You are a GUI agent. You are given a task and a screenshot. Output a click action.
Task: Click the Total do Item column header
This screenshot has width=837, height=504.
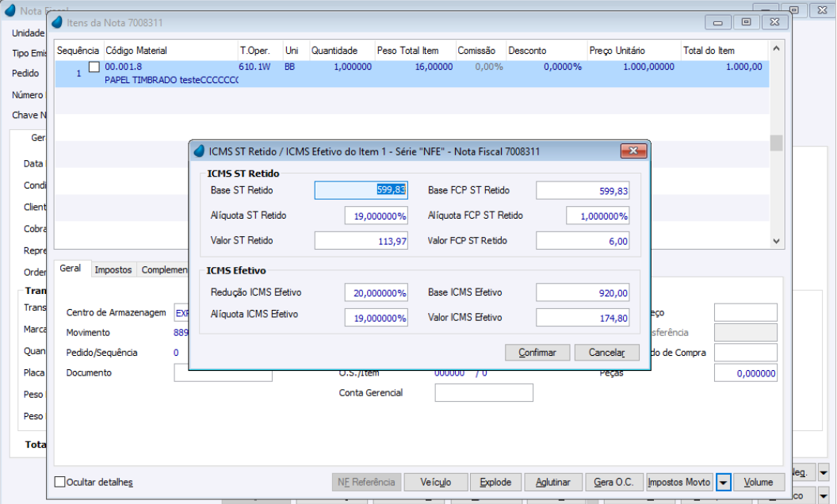724,50
